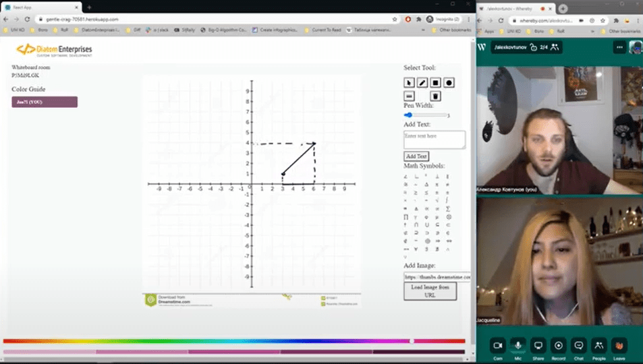Viewport: 643px width, 364px height.
Task: Insert the union symbol
Action: (427, 225)
